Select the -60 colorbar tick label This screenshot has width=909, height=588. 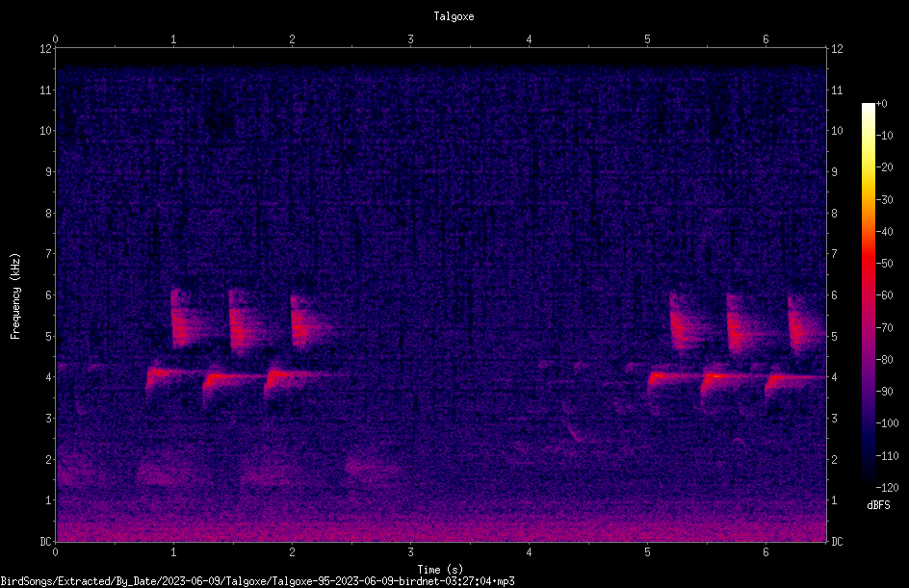885,295
